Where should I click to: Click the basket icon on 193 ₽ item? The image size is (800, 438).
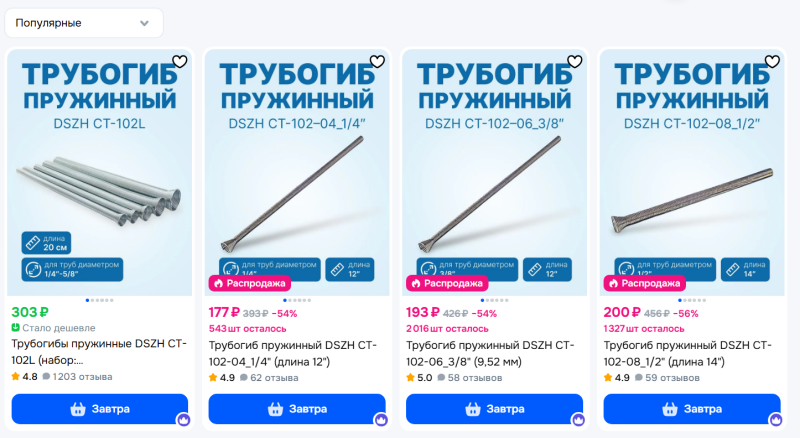click(472, 409)
